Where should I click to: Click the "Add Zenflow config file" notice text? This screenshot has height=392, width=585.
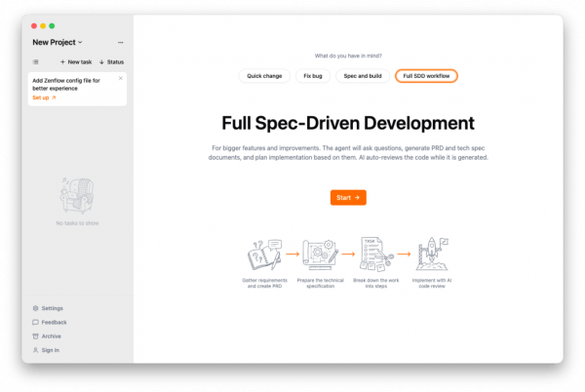pyautogui.click(x=66, y=85)
